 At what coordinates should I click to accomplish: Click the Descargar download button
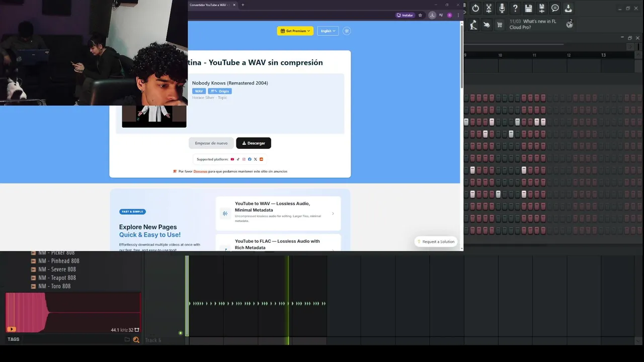click(254, 143)
